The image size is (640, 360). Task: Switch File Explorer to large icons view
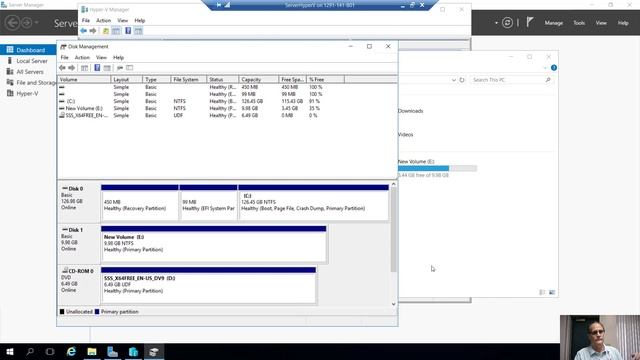pyautogui.click(x=552, y=292)
